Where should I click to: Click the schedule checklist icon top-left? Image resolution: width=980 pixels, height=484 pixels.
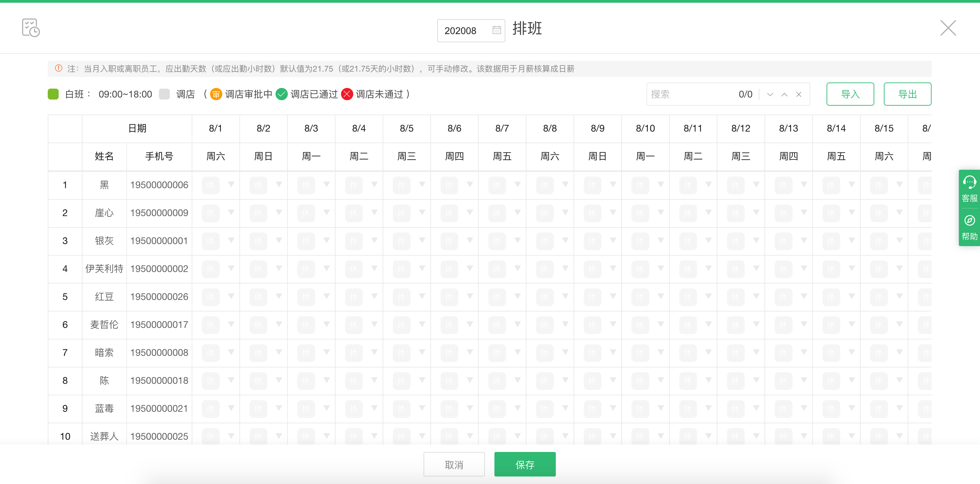(x=30, y=28)
